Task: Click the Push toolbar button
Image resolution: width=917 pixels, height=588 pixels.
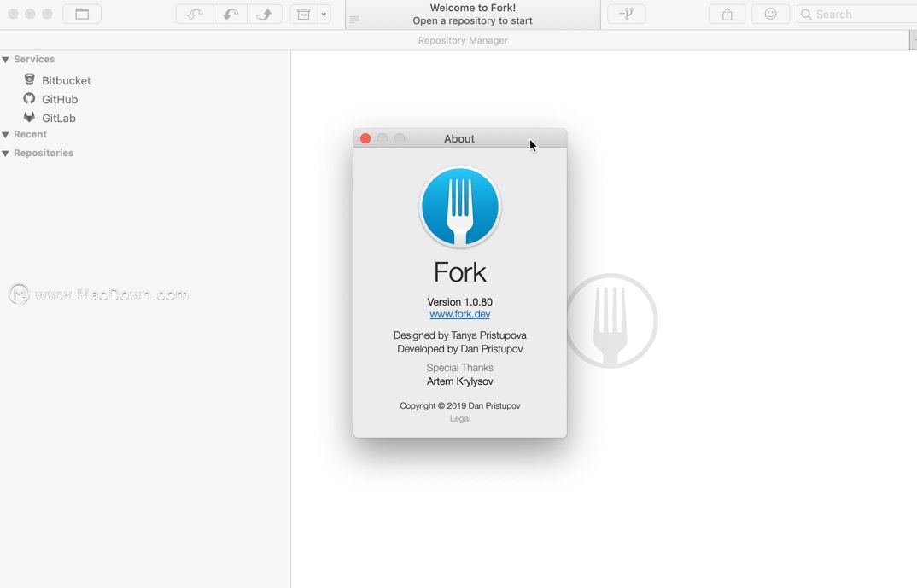Action: [265, 14]
